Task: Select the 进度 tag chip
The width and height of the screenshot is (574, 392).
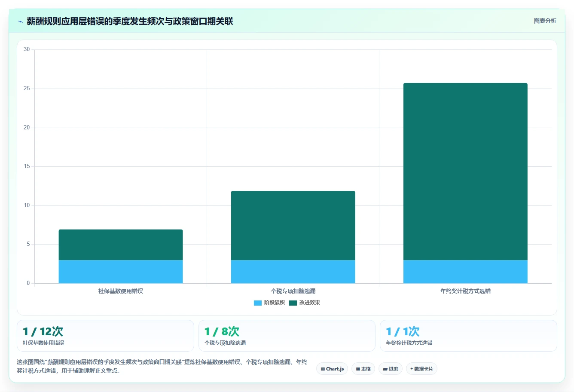Action: pos(391,369)
